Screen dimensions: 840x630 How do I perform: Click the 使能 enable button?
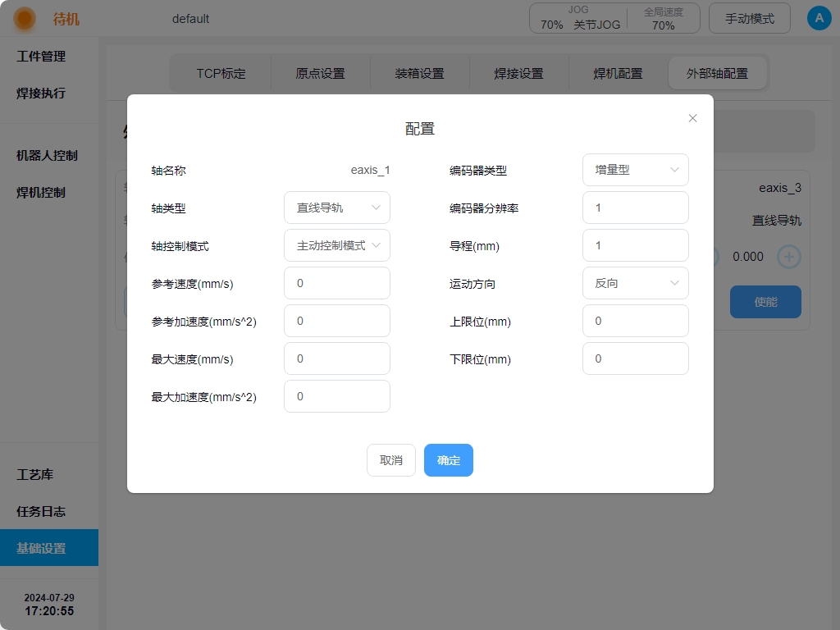click(x=765, y=302)
